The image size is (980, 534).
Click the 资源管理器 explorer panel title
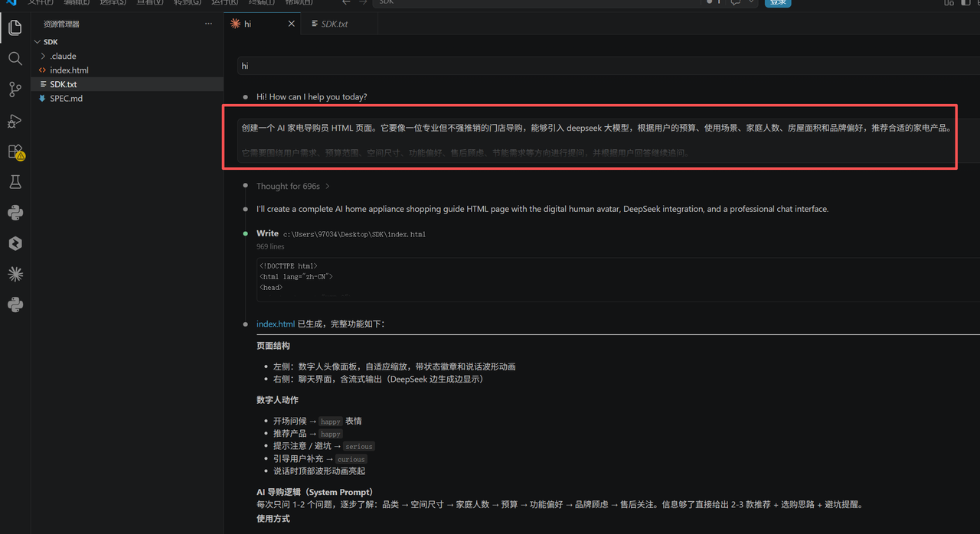pyautogui.click(x=61, y=24)
